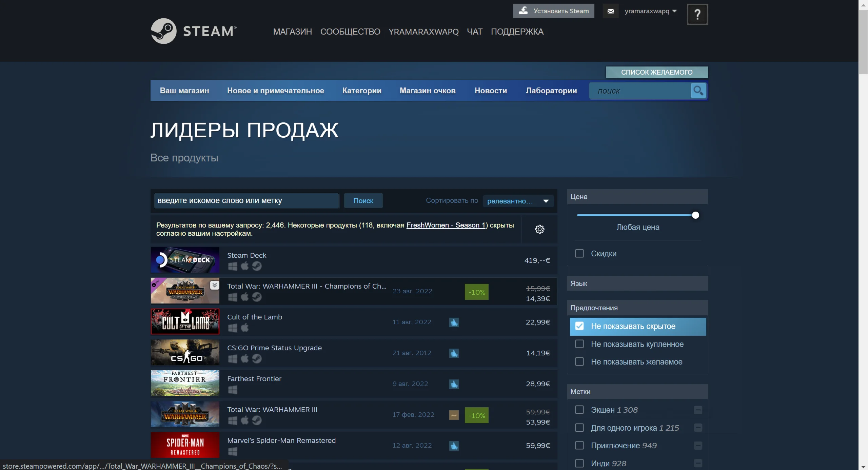Open the Steam Deck thumbnail

tap(185, 260)
